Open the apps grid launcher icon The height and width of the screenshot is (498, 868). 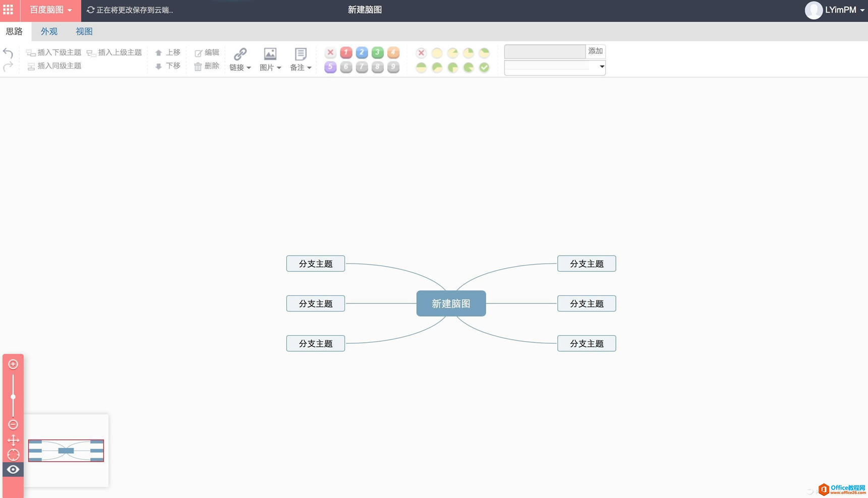click(9, 10)
